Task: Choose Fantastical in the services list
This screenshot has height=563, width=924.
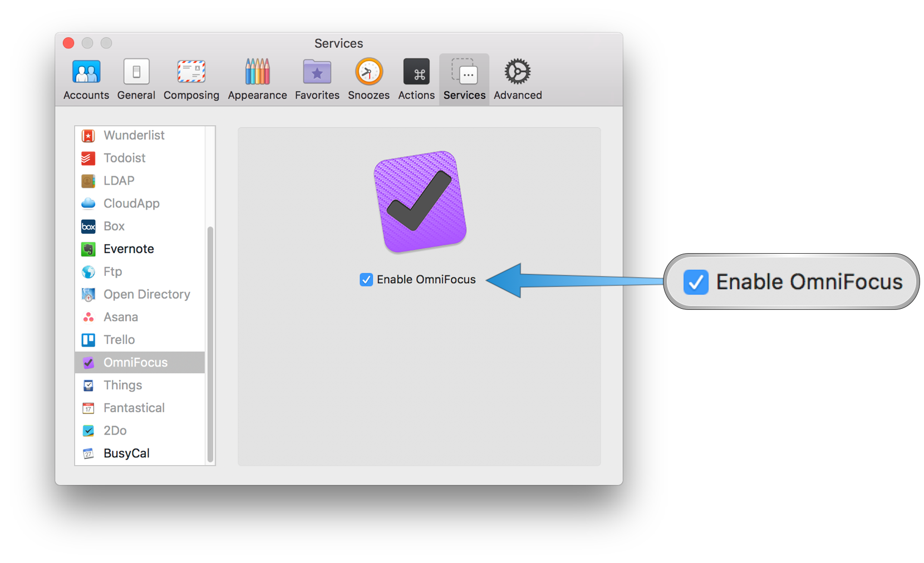Action: coord(140,408)
